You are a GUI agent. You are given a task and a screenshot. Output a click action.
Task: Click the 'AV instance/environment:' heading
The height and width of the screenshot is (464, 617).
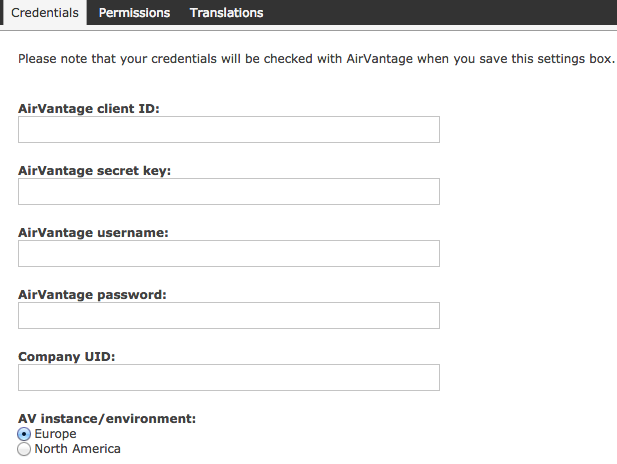pos(107,418)
